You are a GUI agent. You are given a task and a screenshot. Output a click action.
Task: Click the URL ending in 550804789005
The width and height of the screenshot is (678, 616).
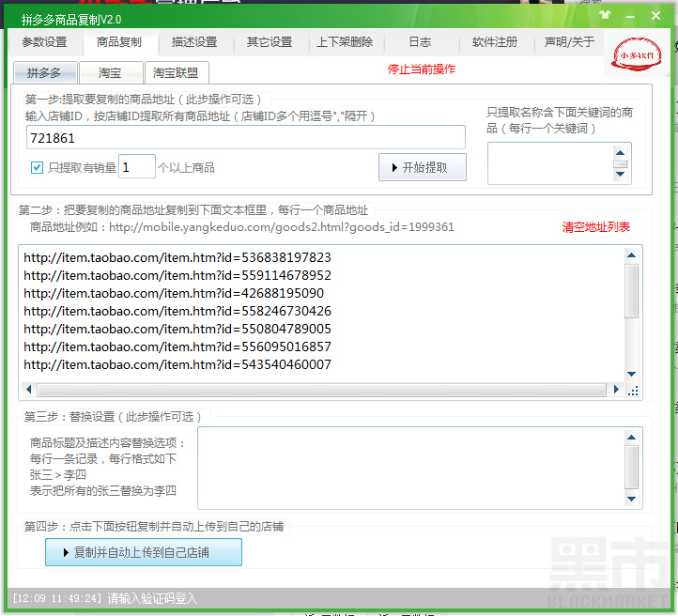[177, 329]
